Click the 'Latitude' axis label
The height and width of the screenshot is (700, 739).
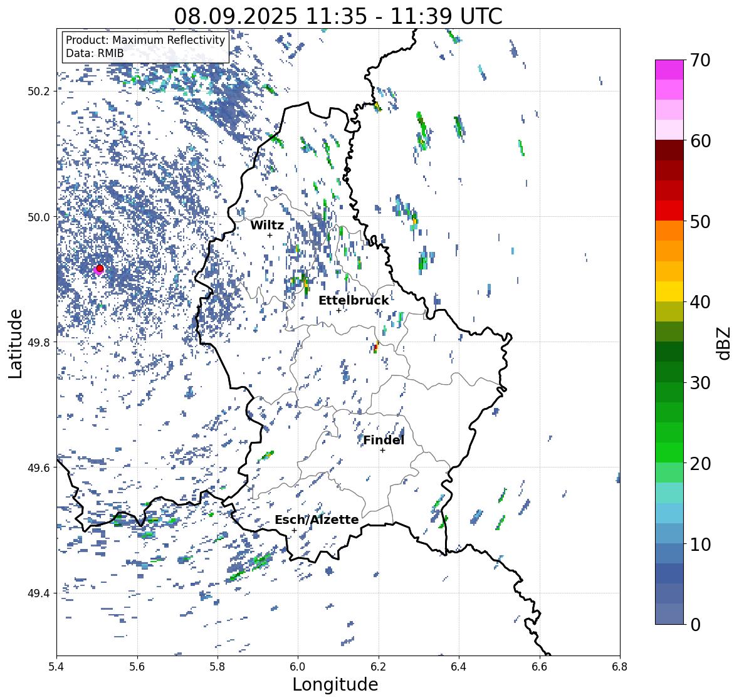pyautogui.click(x=16, y=343)
